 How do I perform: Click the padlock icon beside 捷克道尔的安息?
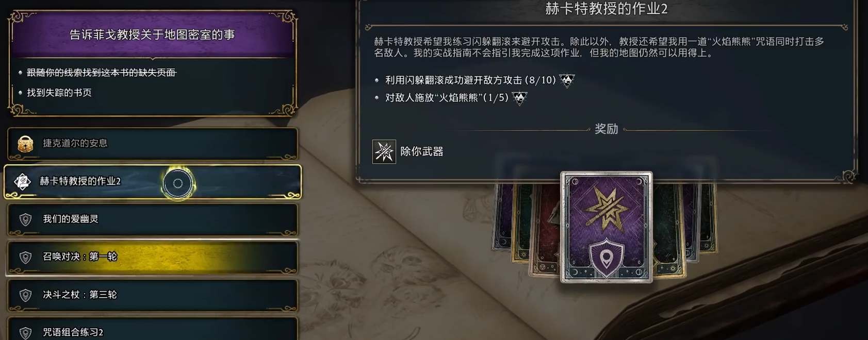(25, 144)
